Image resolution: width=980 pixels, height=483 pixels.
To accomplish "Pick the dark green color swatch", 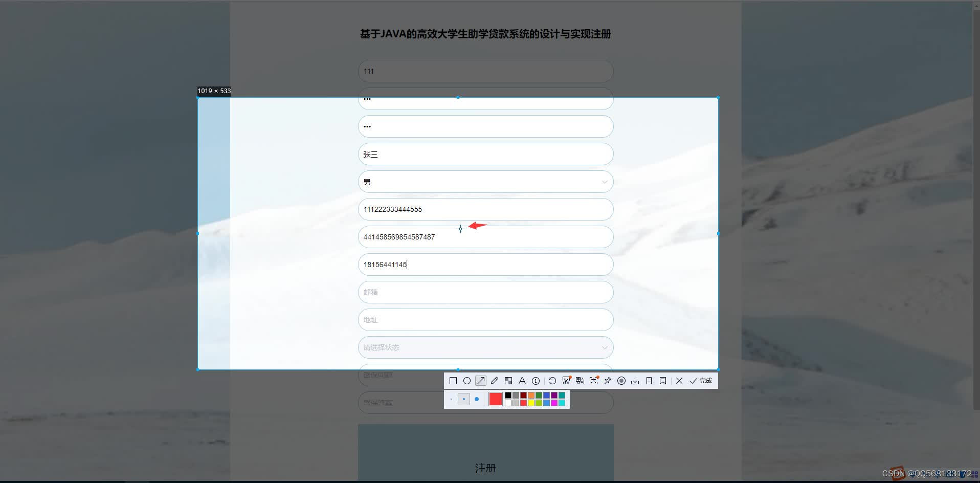I will pyautogui.click(x=539, y=395).
